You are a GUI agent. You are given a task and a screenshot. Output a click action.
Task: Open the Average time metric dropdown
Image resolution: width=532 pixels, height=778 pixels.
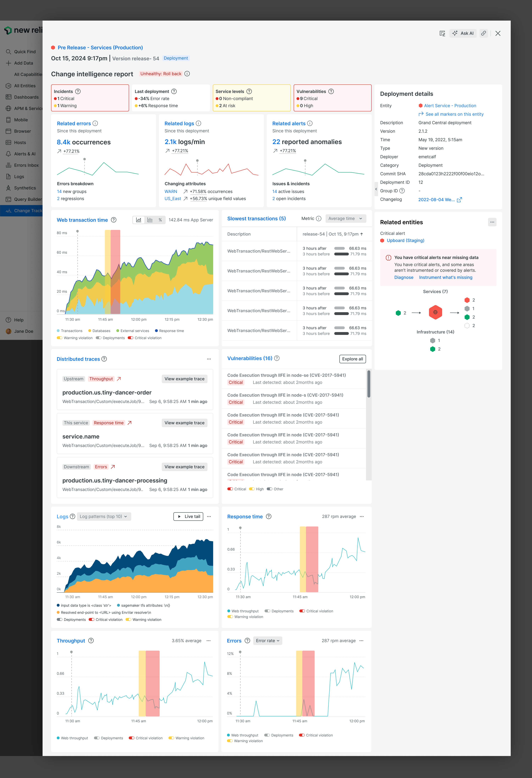point(346,219)
